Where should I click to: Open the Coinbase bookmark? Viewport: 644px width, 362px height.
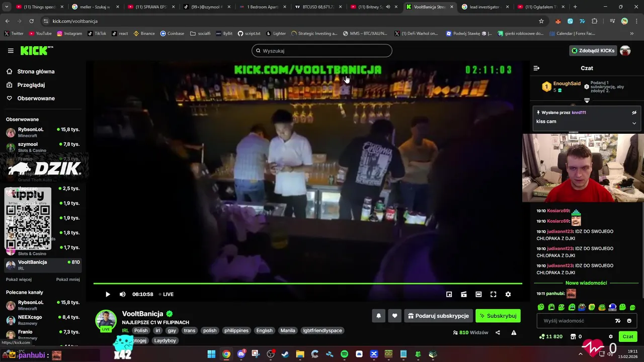click(172, 34)
